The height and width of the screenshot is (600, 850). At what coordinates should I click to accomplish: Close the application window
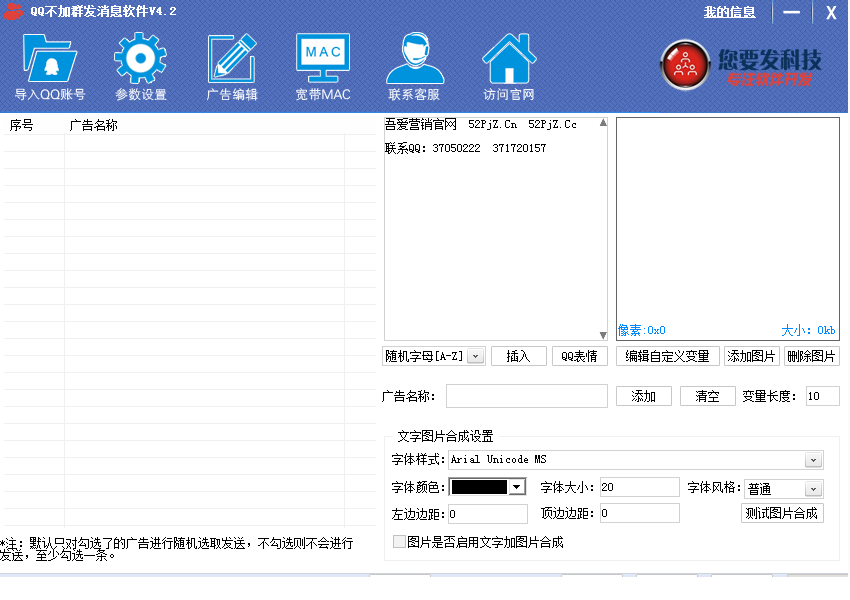831,12
